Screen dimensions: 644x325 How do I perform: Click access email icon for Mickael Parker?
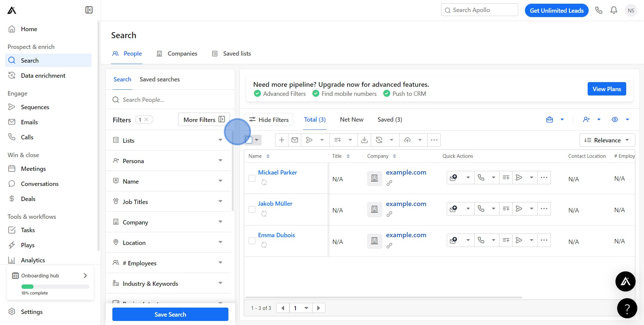[453, 178]
